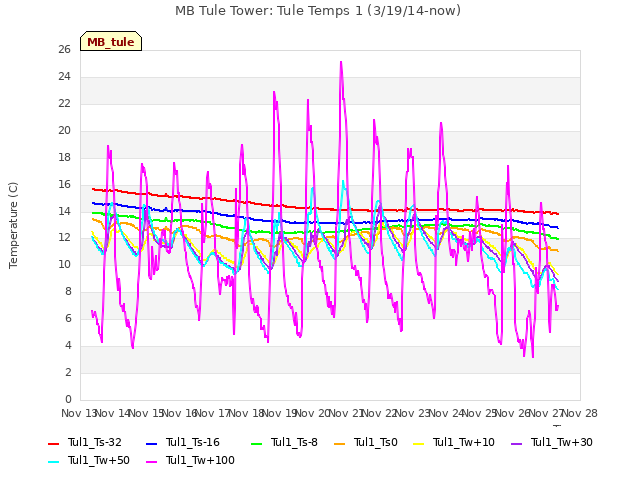Click the green Tul1_Ts-8 legend swatch

[x=256, y=443]
